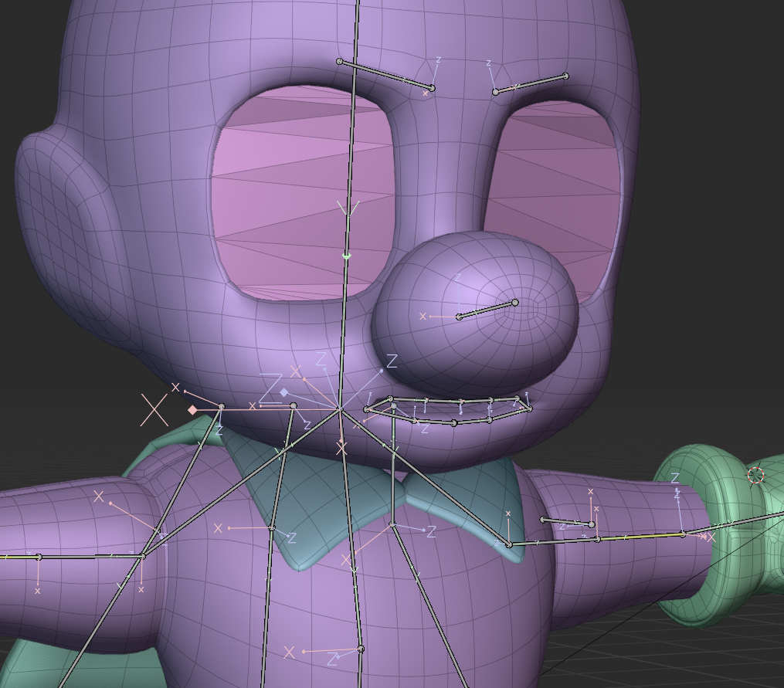
Task: Click the large Z label left of the nose
Action: (x=392, y=361)
